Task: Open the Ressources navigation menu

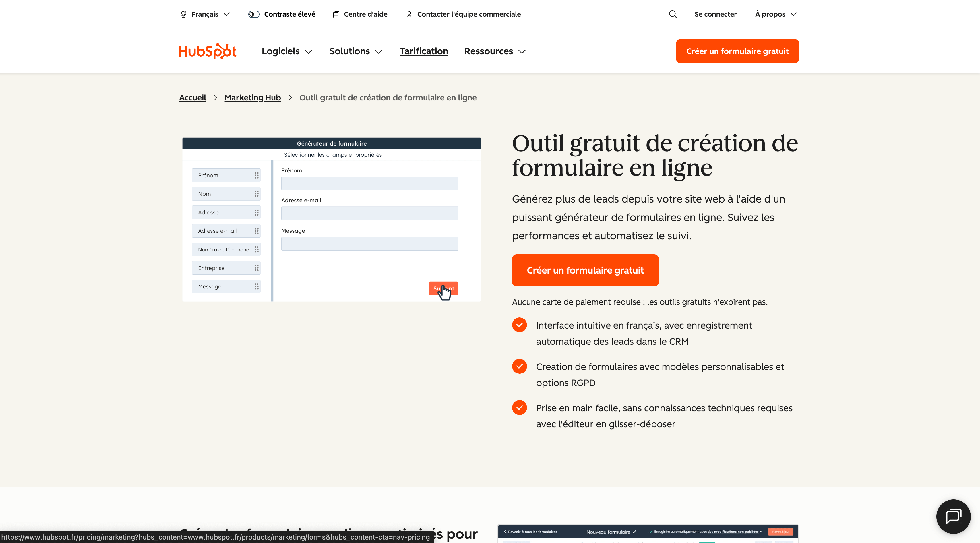Action: coord(495,51)
